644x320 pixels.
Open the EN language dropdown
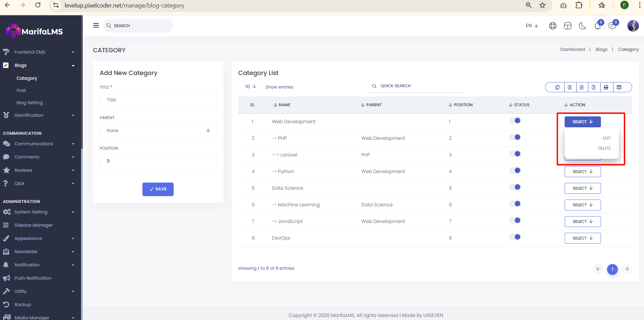(x=532, y=26)
